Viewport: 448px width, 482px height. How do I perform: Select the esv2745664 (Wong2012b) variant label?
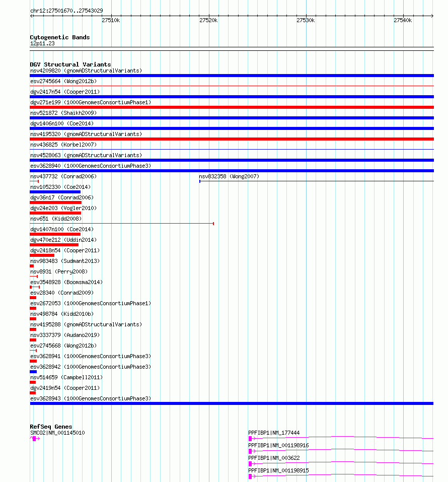point(63,81)
